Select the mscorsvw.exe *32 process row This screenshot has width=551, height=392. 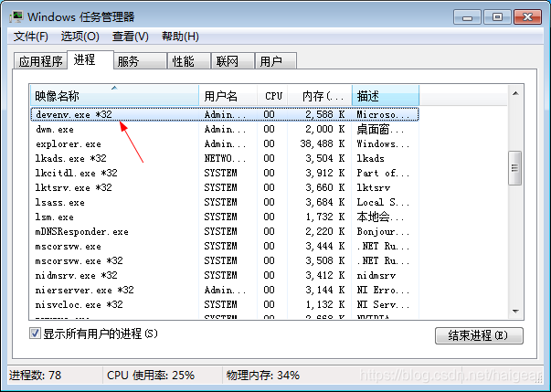[225, 260]
